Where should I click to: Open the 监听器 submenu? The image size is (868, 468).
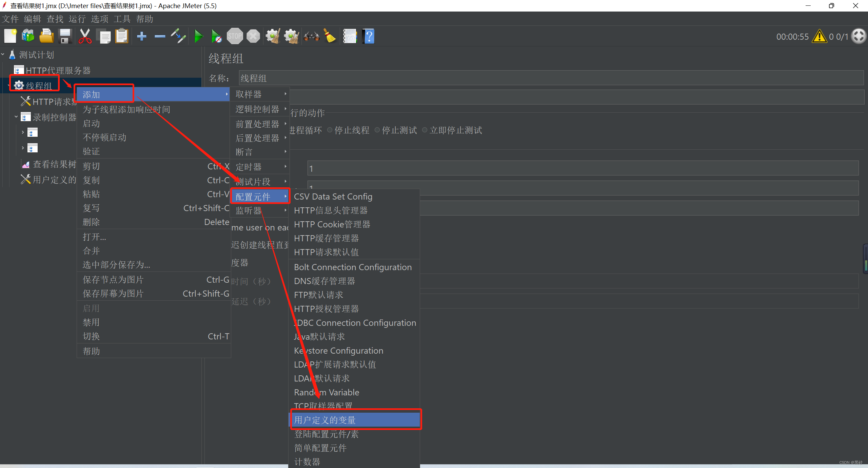[260, 210]
